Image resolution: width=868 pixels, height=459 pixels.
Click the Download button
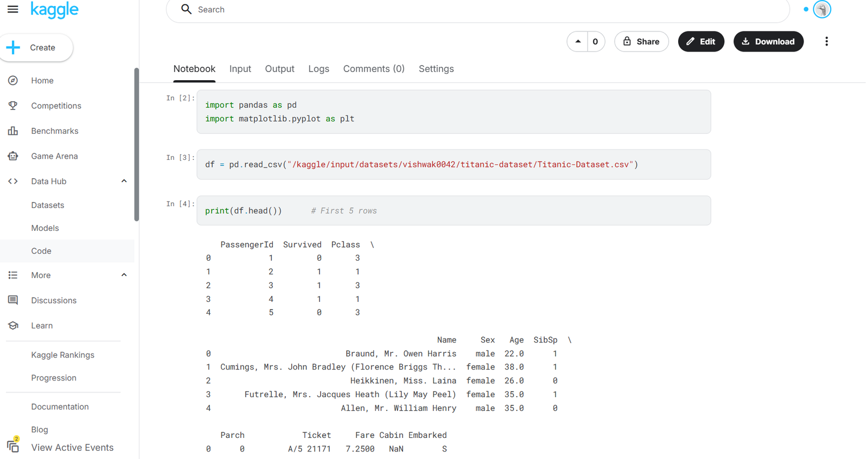(x=768, y=42)
